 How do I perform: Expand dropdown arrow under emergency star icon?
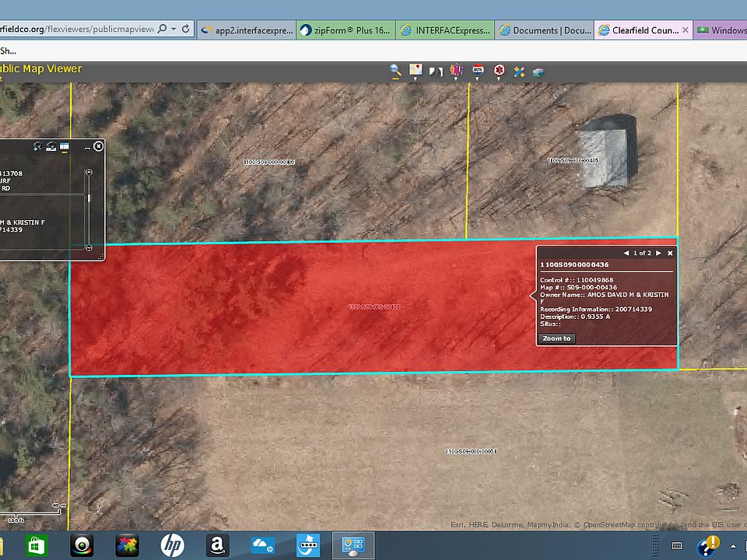pos(499,79)
